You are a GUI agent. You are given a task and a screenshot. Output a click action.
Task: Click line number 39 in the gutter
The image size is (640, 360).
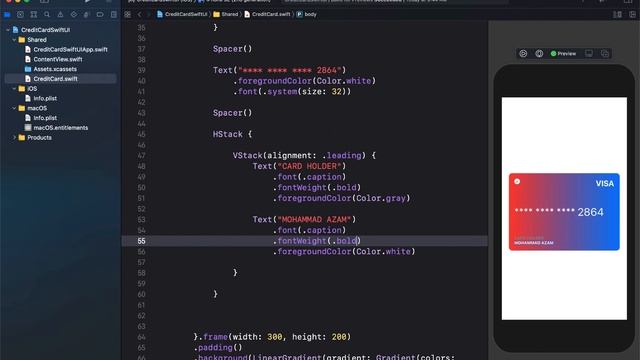[141, 70]
